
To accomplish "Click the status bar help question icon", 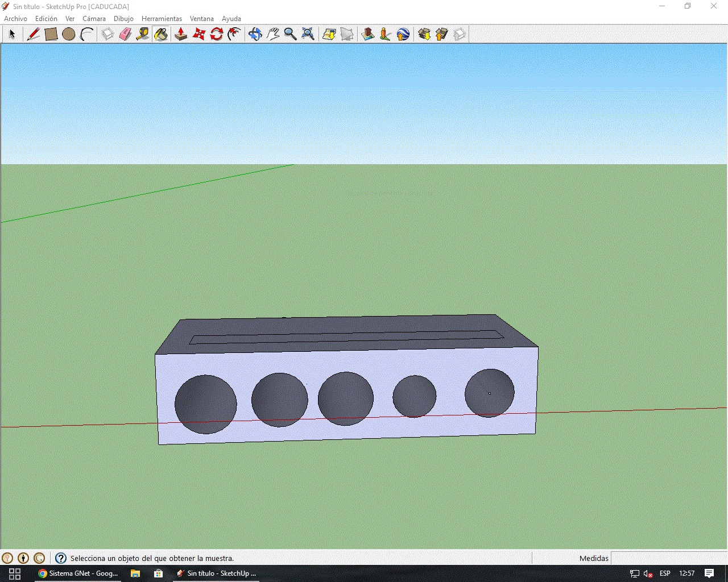I will coord(60,558).
